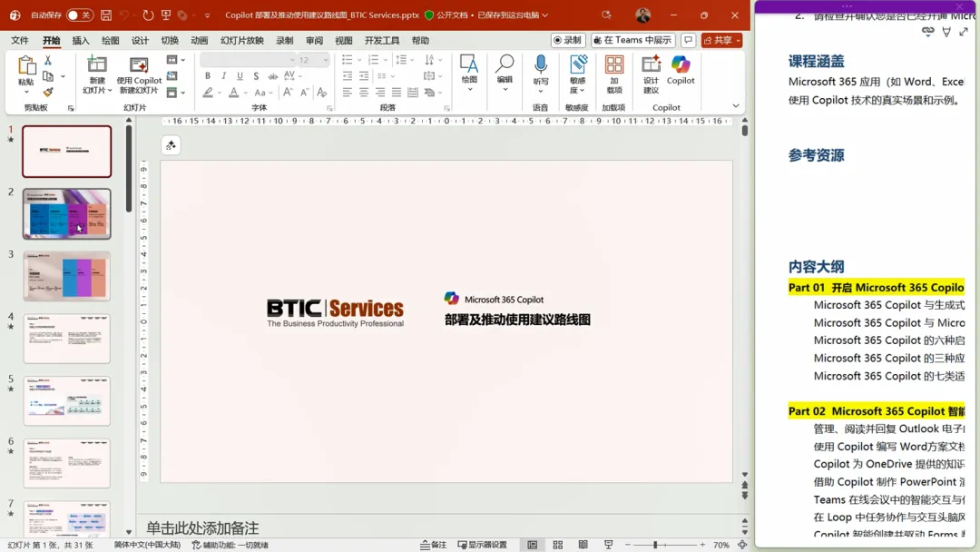Open Sensitivity label button
The height and width of the screenshot is (552, 980).
pos(577,74)
